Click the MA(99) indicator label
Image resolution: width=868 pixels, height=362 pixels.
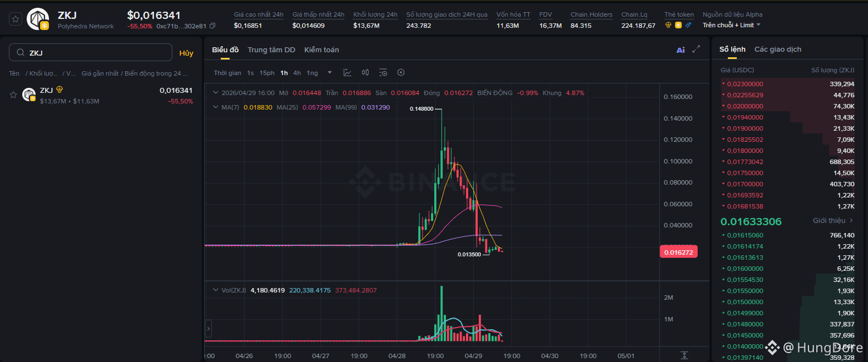(346, 107)
